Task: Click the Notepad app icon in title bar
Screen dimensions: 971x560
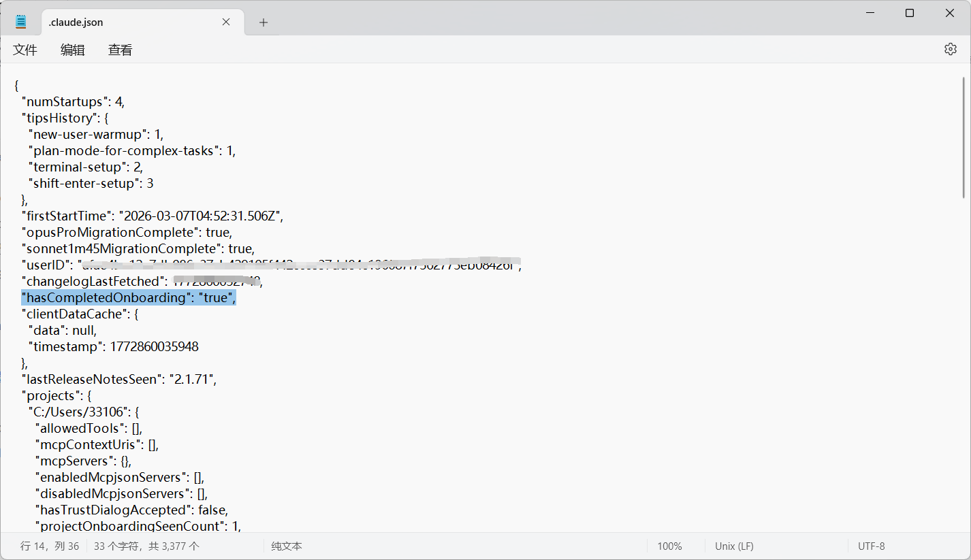Action: pyautogui.click(x=20, y=22)
